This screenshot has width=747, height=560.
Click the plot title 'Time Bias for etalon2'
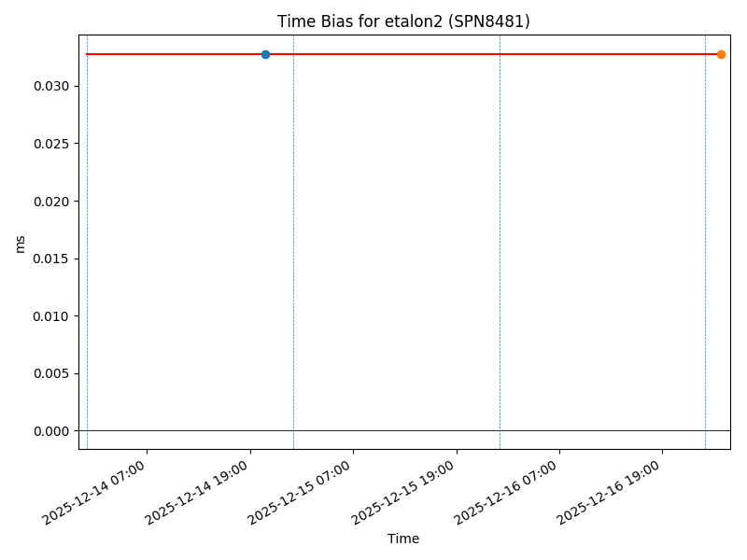click(403, 21)
